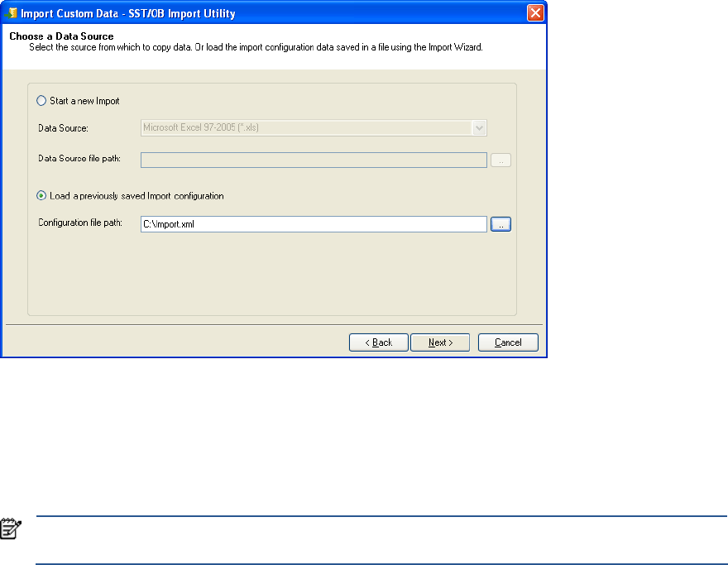Click the "Choose a Data Source" heading
This screenshot has width=728, height=565.
point(61,36)
